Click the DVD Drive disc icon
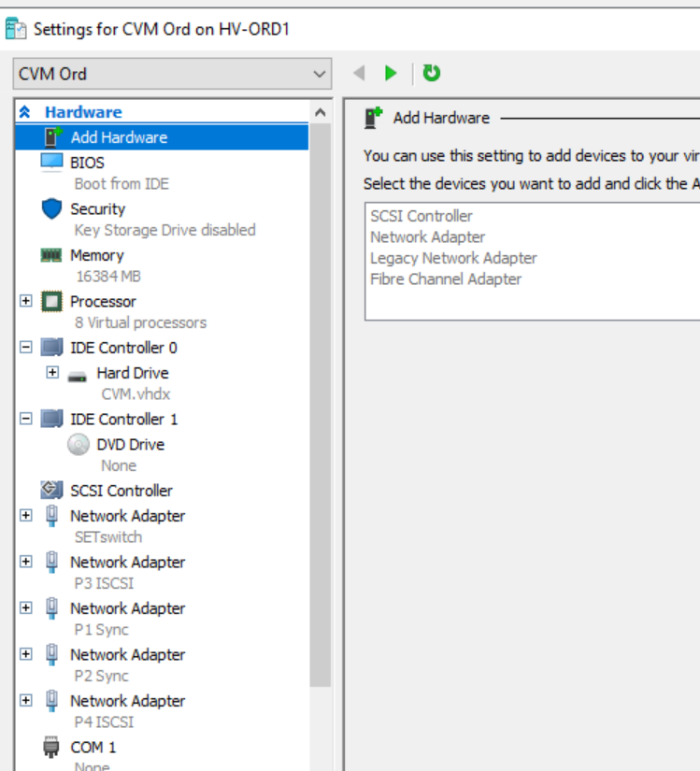Image resolution: width=700 pixels, height=771 pixels. (x=79, y=445)
